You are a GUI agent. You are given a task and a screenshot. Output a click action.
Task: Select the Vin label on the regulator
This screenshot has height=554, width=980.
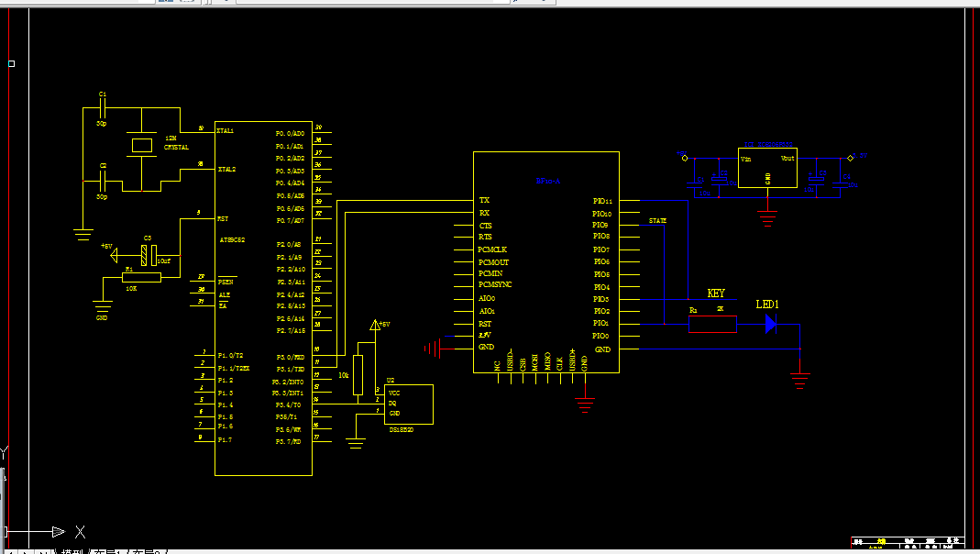pyautogui.click(x=745, y=159)
